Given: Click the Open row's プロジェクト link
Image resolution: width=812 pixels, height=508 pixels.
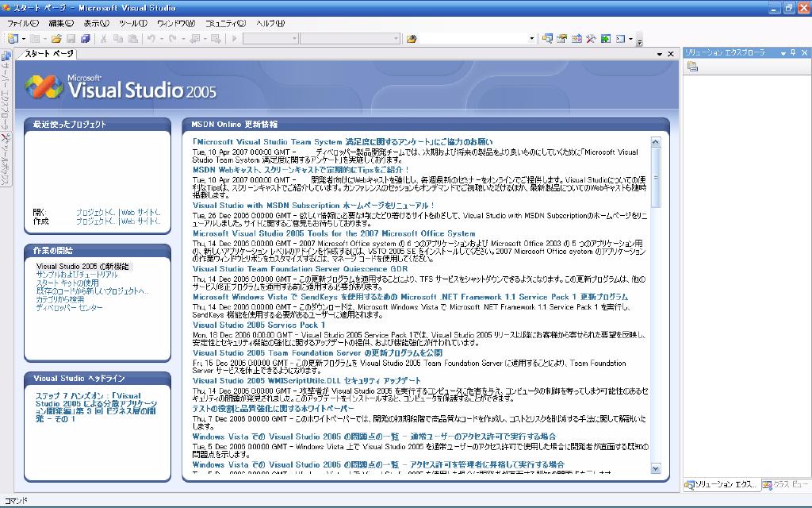Looking at the screenshot, I should click(x=96, y=213).
